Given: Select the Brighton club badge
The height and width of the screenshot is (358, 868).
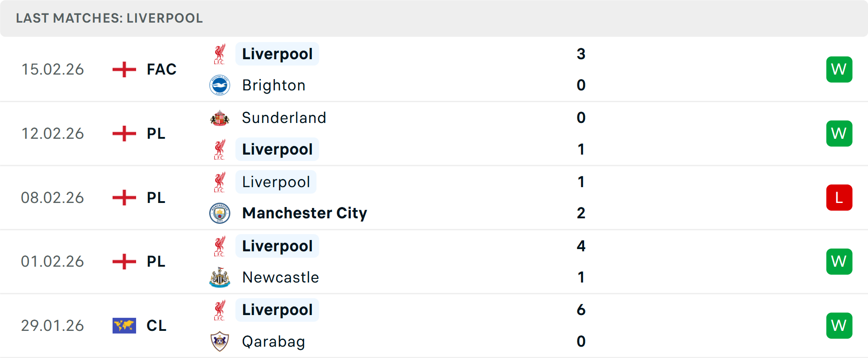Looking at the screenshot, I should tap(220, 85).
